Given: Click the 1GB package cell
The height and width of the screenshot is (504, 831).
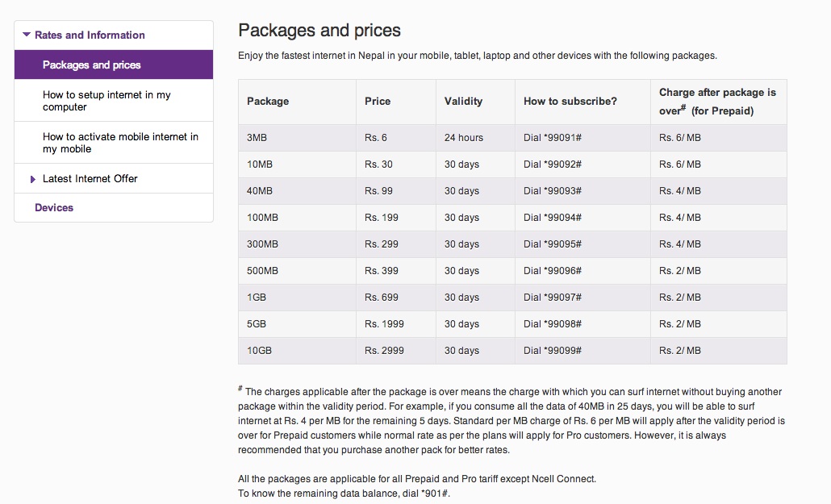Looking at the screenshot, I should tap(257, 298).
